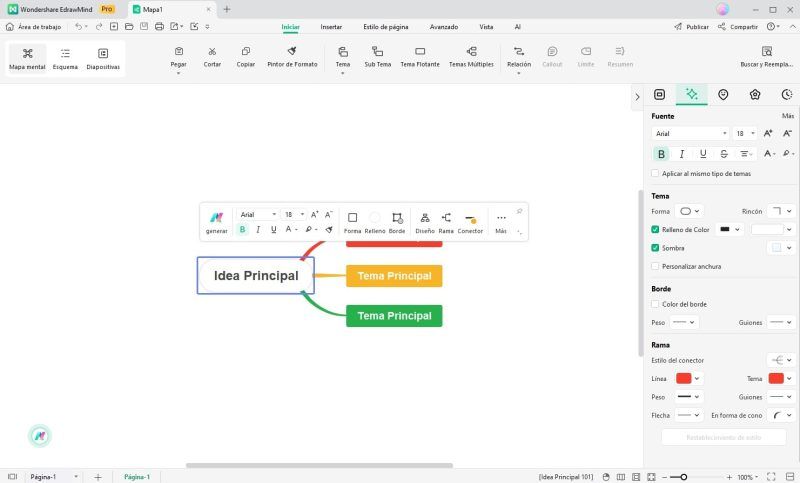Insert Temas Múltiples

coord(471,57)
